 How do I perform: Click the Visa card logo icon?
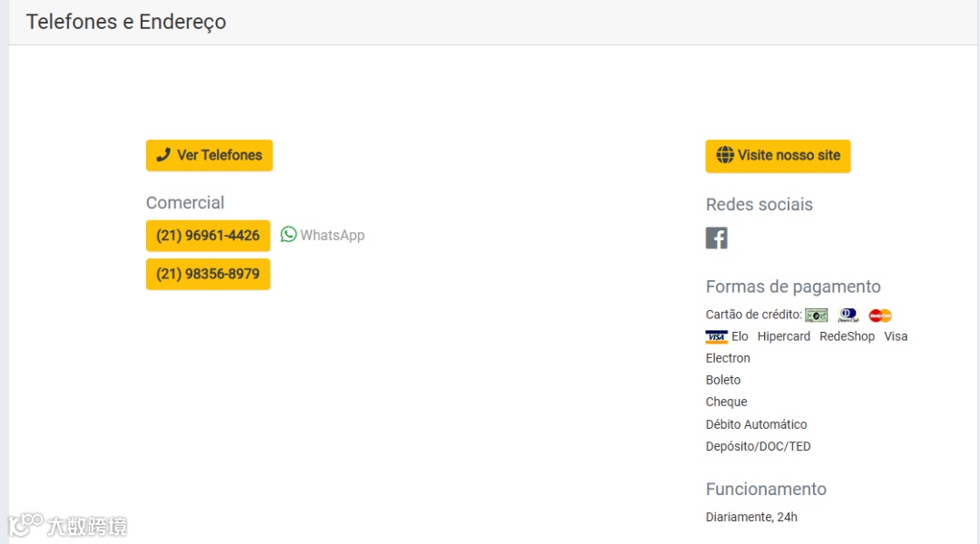pos(717,337)
